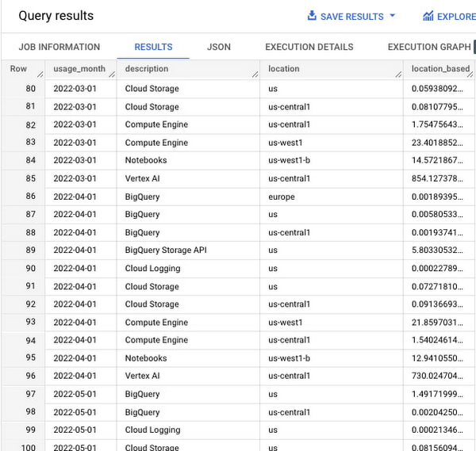Click '2022-05-01' date in row 97
476x451 pixels.
pos(75,394)
